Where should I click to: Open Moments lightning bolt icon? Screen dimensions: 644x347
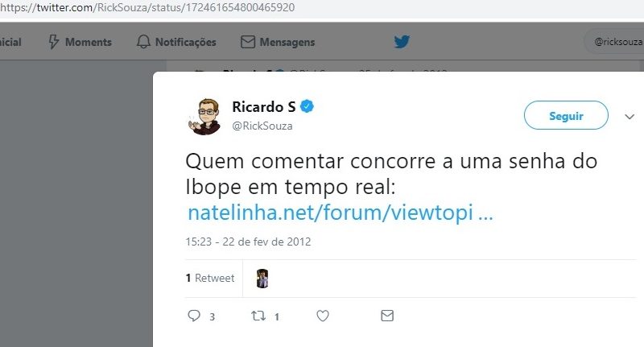(x=54, y=42)
